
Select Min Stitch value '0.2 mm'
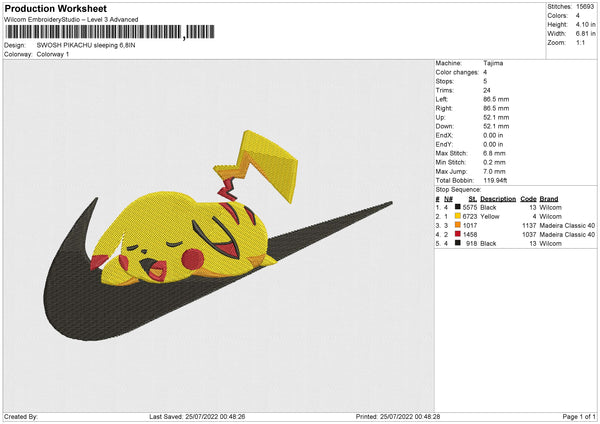494,162
